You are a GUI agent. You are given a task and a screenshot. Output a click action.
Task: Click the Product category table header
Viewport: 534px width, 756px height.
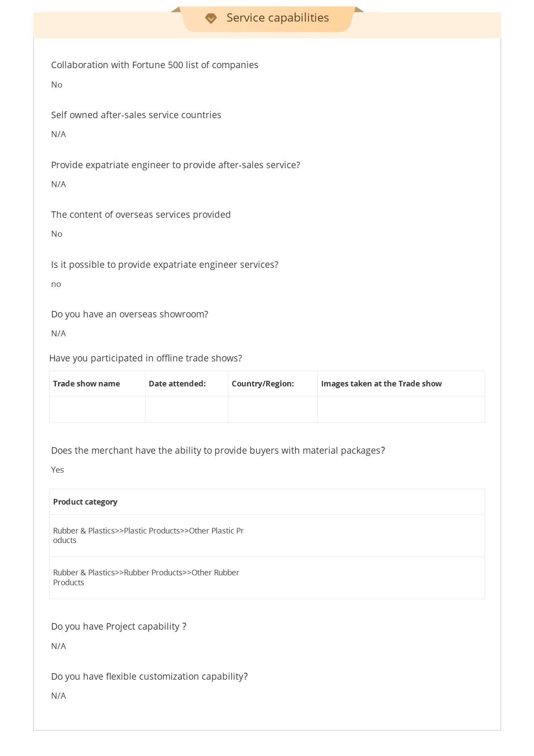[85, 502]
